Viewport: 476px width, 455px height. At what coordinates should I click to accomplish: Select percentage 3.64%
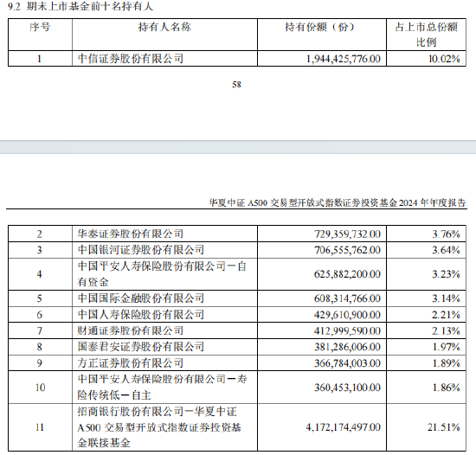click(447, 250)
